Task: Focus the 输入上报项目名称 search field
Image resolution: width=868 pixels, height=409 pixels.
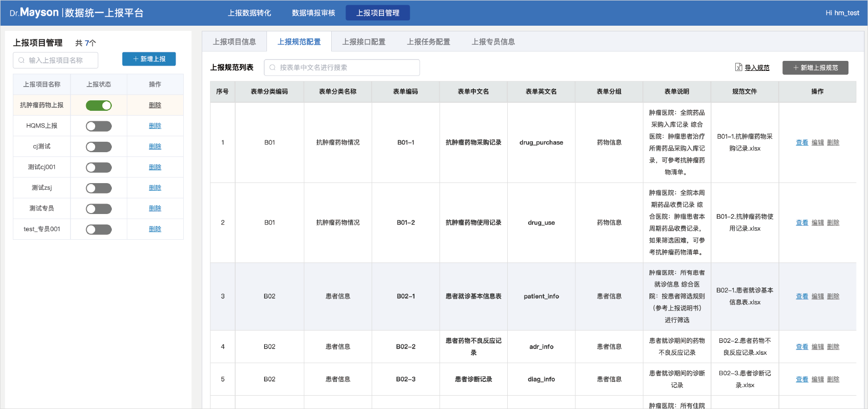Action: pos(56,60)
